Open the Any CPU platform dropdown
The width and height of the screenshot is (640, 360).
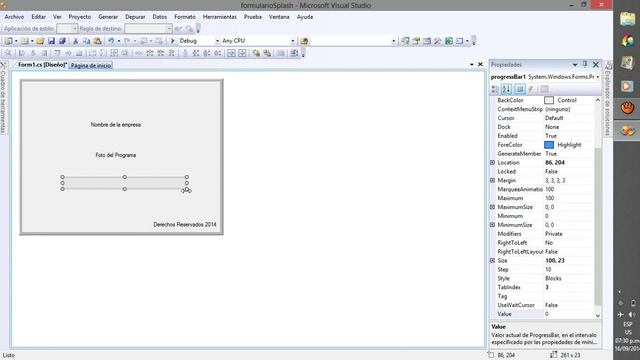tap(292, 41)
